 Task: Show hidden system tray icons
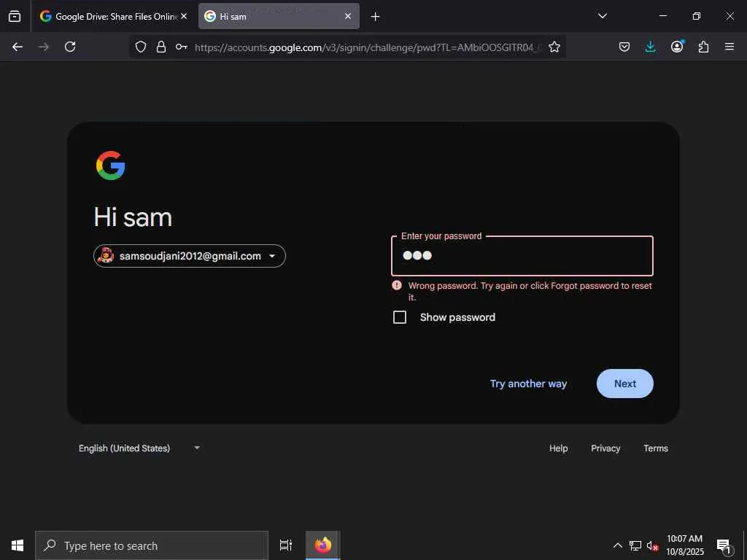coord(617,545)
